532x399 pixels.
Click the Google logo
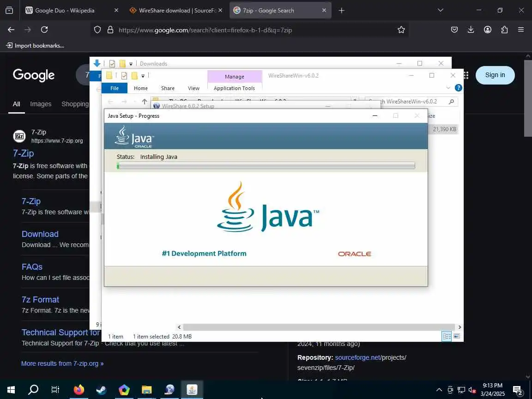tap(34, 75)
